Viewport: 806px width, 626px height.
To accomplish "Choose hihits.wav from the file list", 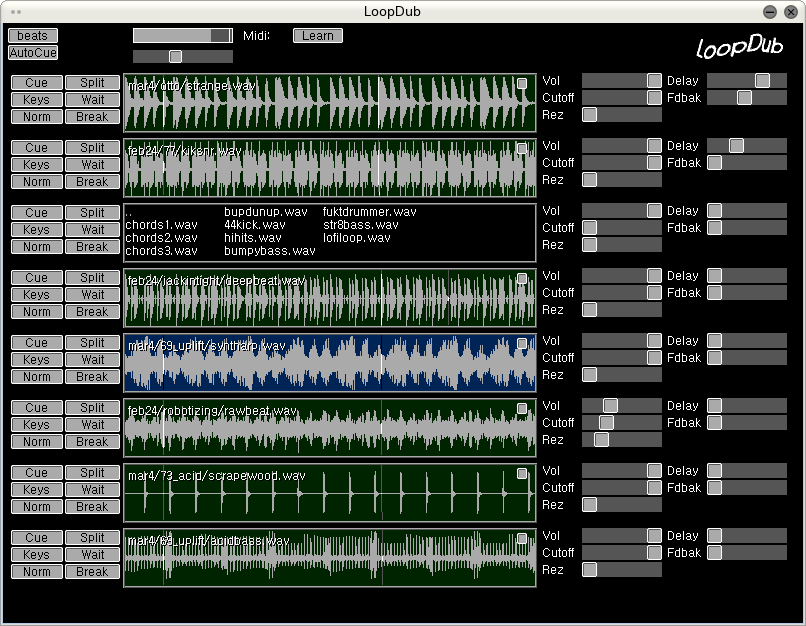I will coord(253,238).
